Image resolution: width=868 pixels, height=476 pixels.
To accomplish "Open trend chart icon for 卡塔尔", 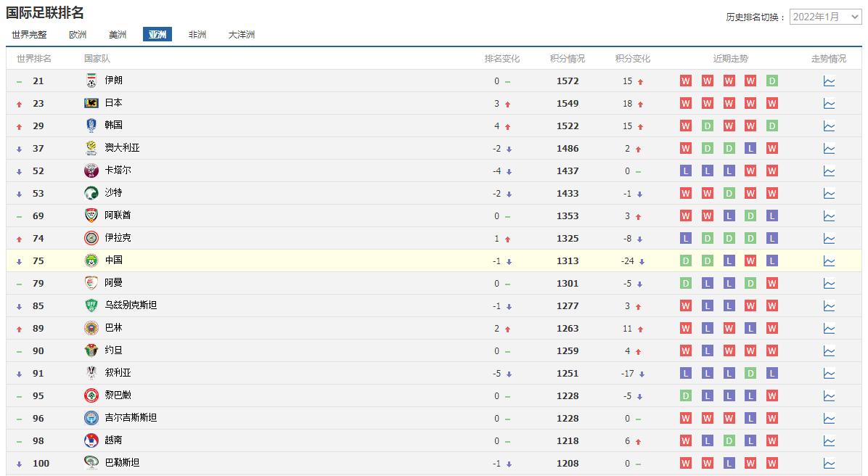I will [x=829, y=171].
